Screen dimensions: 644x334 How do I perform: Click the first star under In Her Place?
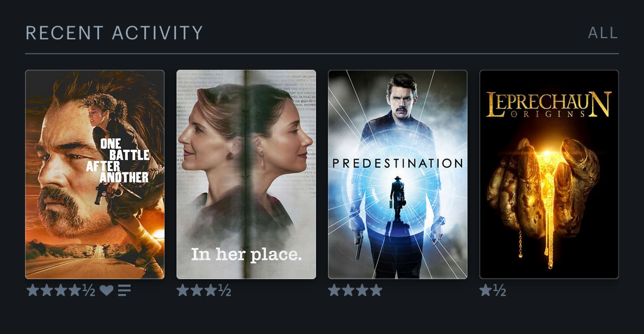point(183,290)
